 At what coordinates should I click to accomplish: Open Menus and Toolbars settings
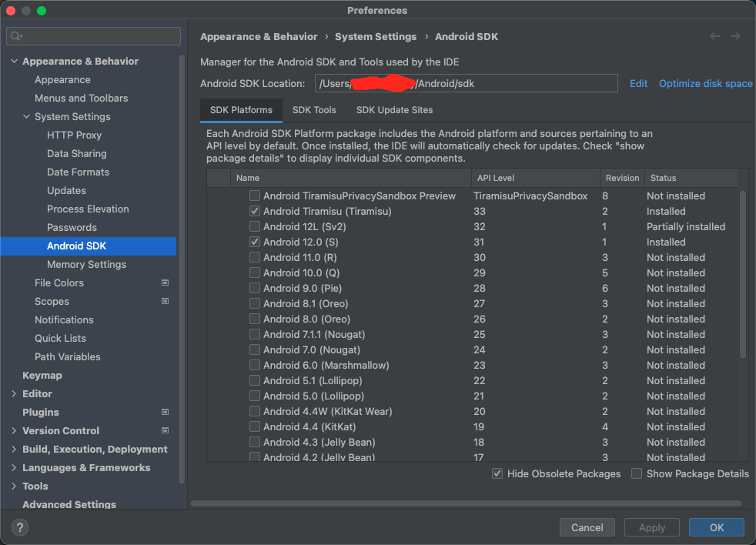pyautogui.click(x=82, y=98)
